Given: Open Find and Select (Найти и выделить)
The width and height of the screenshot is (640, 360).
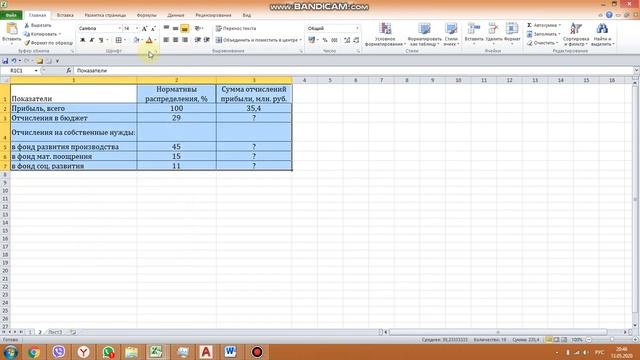Looking at the screenshot, I should tap(602, 34).
